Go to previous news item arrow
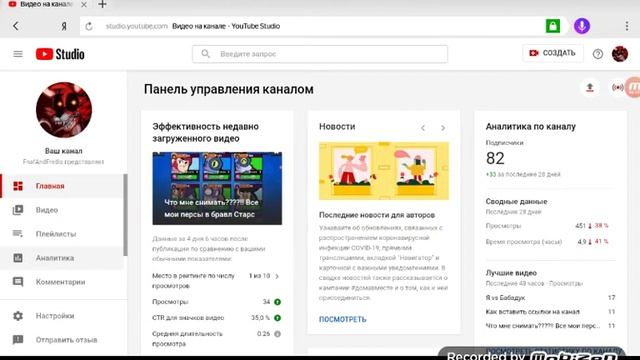Viewport: 640px width, 360px height. pyautogui.click(x=423, y=128)
